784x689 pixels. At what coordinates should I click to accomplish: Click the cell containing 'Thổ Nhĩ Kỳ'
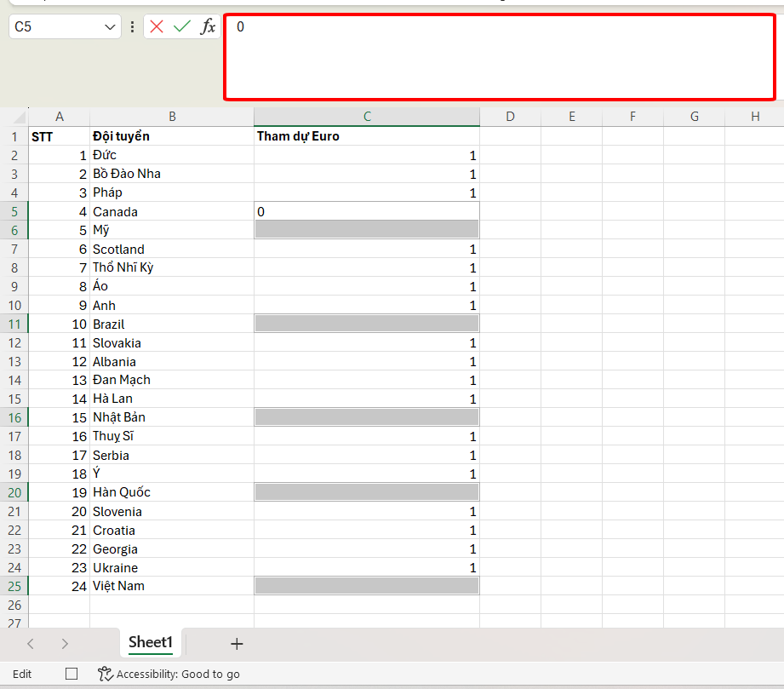(172, 267)
